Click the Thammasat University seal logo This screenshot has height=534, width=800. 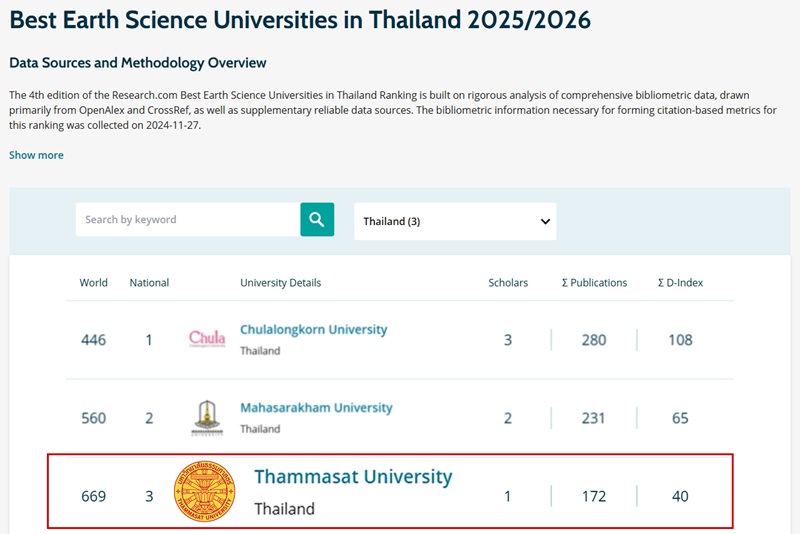click(x=204, y=492)
